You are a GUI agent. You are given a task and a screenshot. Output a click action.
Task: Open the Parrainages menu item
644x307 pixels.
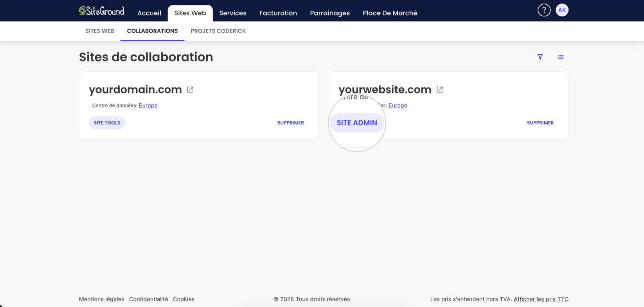point(330,13)
